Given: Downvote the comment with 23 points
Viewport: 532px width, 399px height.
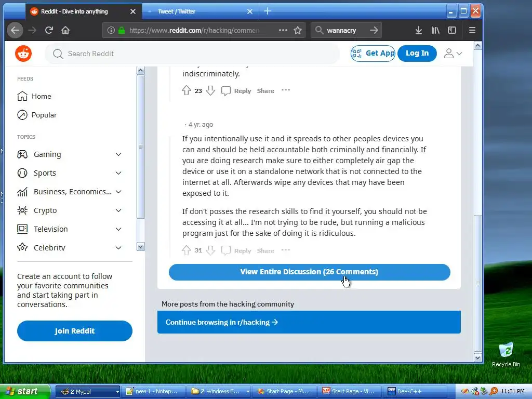Looking at the screenshot, I should [x=210, y=90].
